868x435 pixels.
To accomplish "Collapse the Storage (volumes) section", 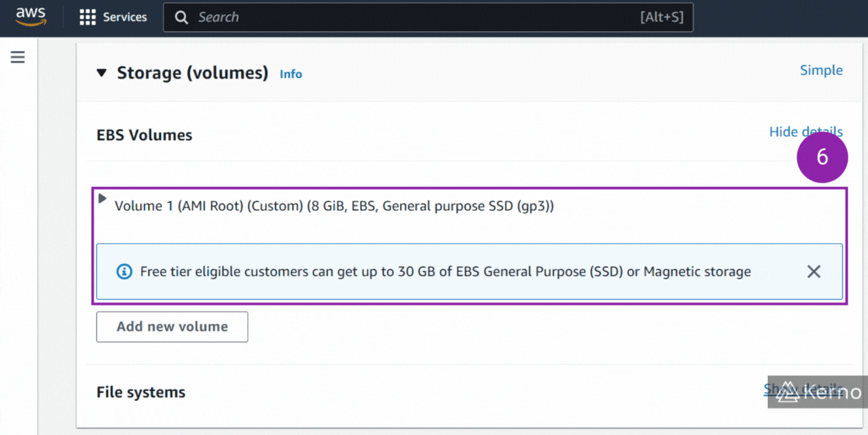I will tap(101, 73).
